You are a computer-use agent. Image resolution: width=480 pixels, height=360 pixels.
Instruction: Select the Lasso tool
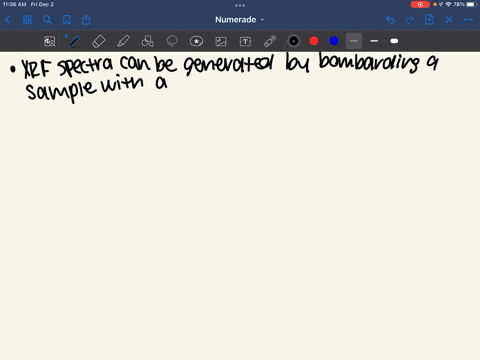point(172,41)
